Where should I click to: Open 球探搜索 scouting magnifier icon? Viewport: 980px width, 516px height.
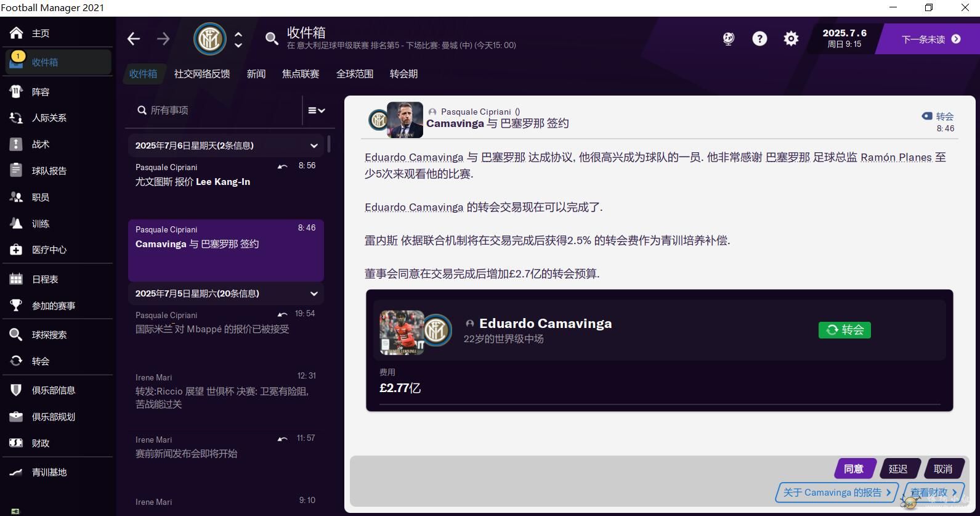point(17,335)
